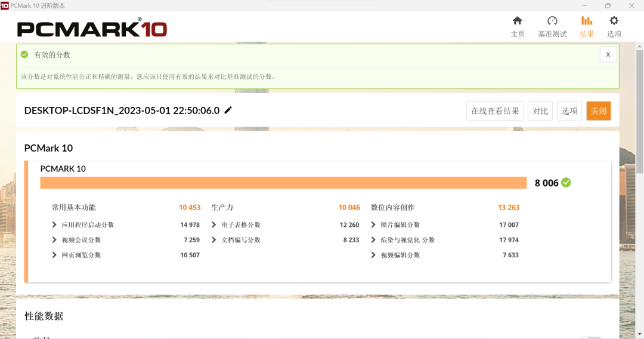Click the pencil icon to rename result
The height and width of the screenshot is (339, 644).
tap(228, 110)
